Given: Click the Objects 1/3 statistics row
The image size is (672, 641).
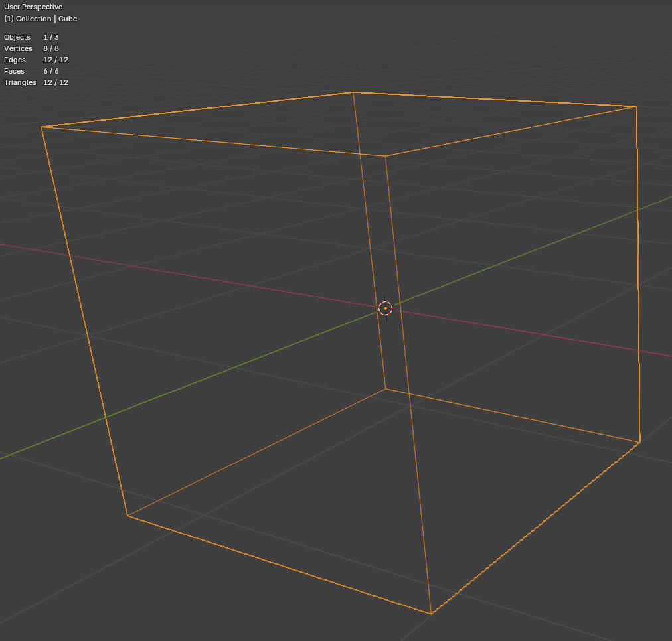Looking at the screenshot, I should (30, 37).
